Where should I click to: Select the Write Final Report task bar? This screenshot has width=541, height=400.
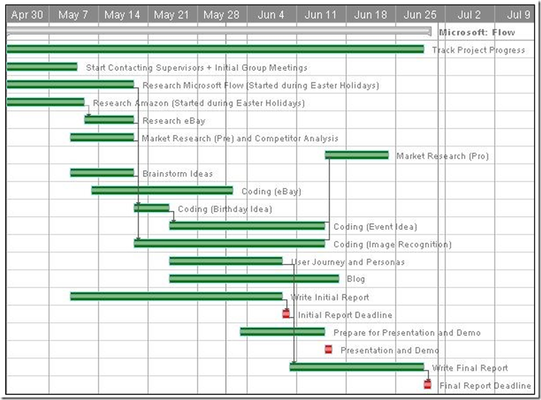[357, 367]
